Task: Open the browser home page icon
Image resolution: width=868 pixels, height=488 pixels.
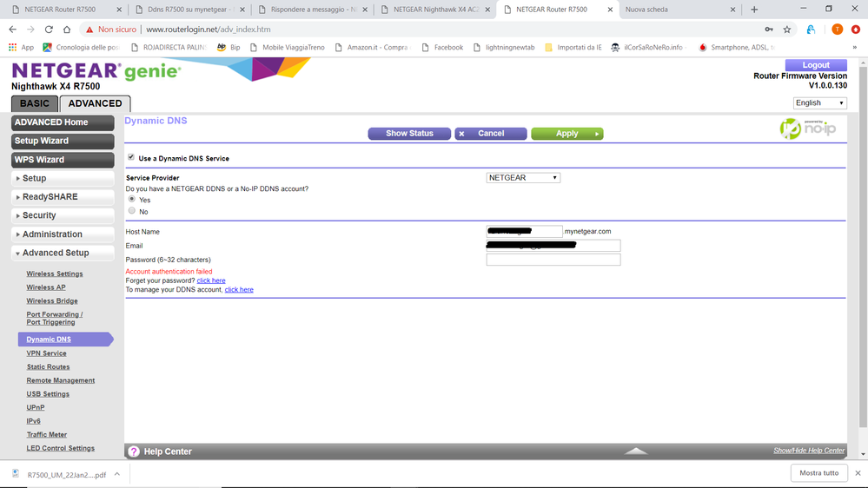Action: pos(67,30)
